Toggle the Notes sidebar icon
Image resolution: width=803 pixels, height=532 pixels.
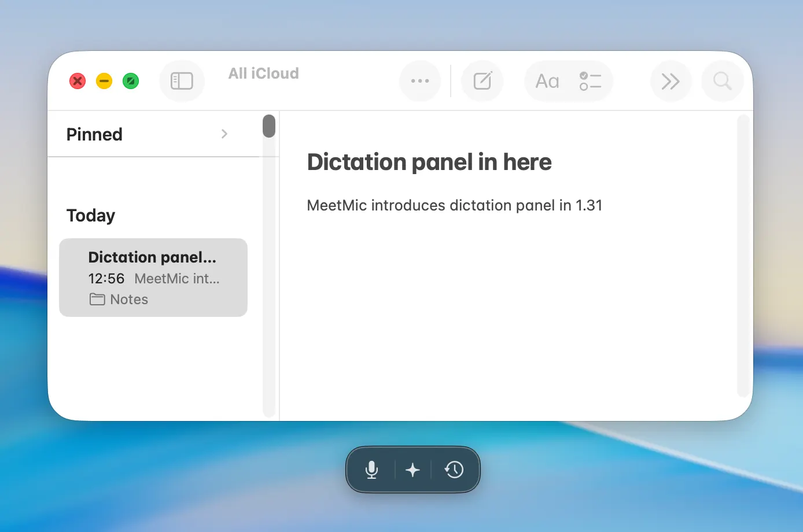tap(182, 81)
